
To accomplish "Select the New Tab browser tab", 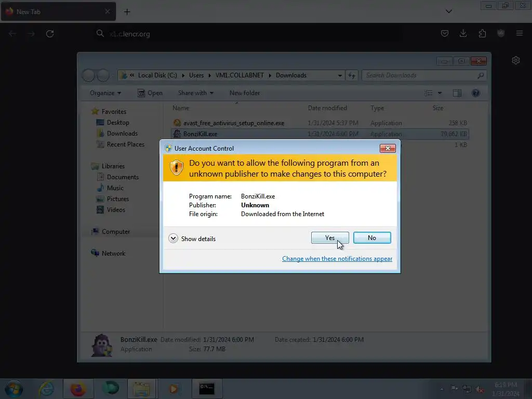I will pyautogui.click(x=58, y=11).
